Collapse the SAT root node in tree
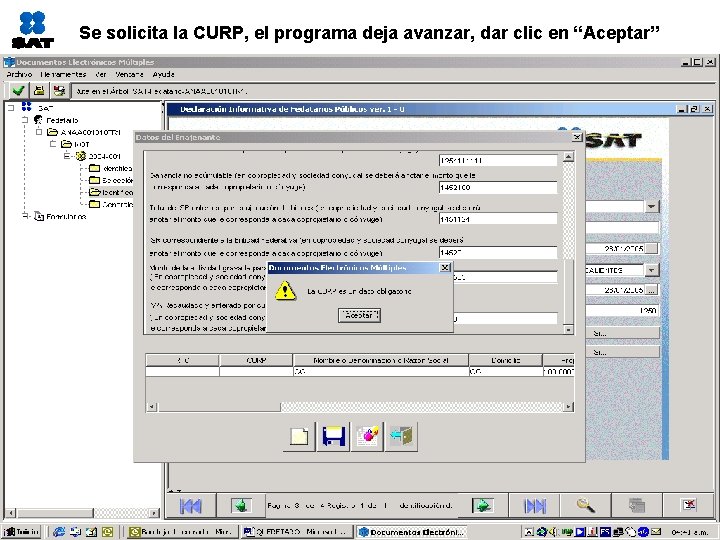Image resolution: width=720 pixels, height=540 pixels. pyautogui.click(x=11, y=108)
